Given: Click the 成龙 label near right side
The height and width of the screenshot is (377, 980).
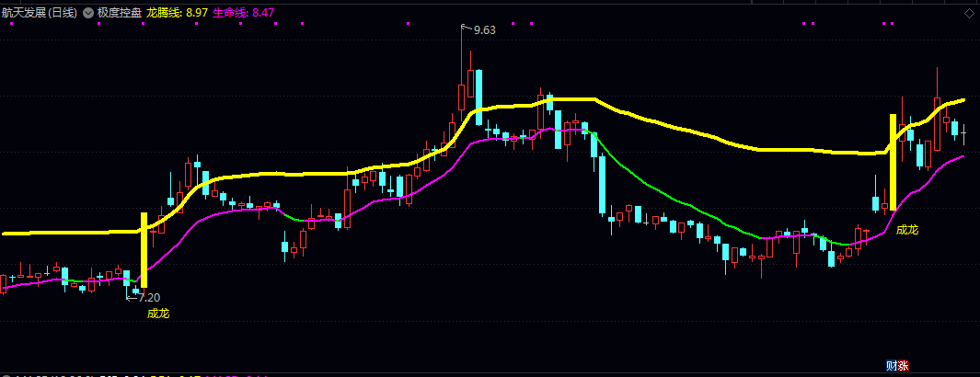Looking at the screenshot, I should [907, 230].
